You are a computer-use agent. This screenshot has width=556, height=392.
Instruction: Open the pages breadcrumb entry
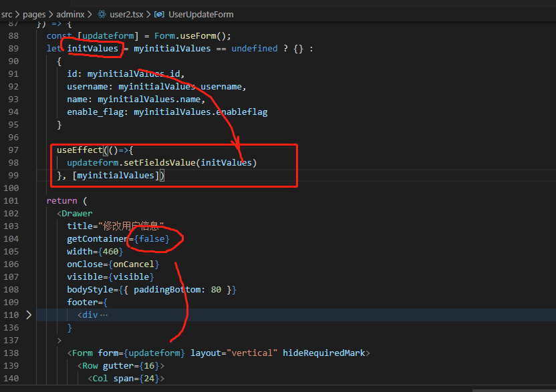(x=34, y=14)
